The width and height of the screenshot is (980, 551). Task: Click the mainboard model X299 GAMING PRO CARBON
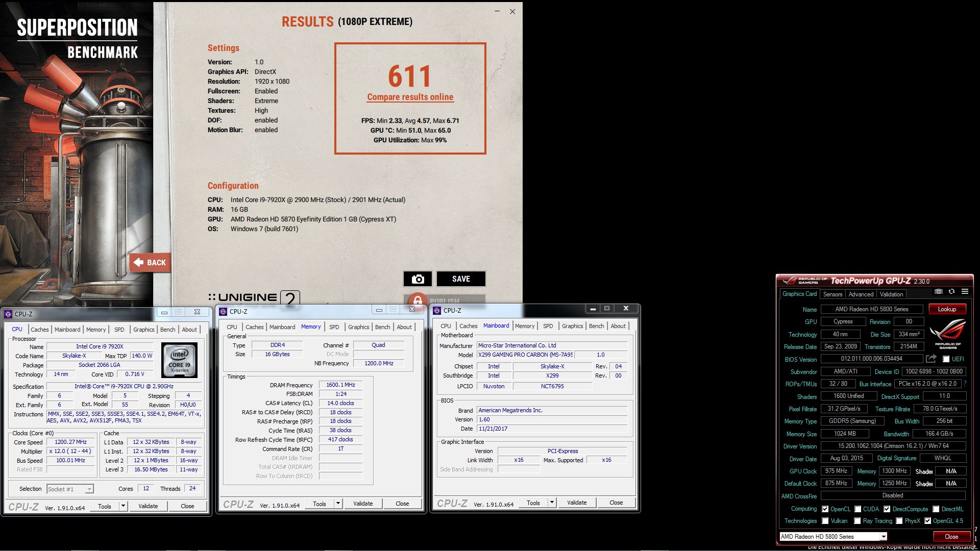[525, 355]
